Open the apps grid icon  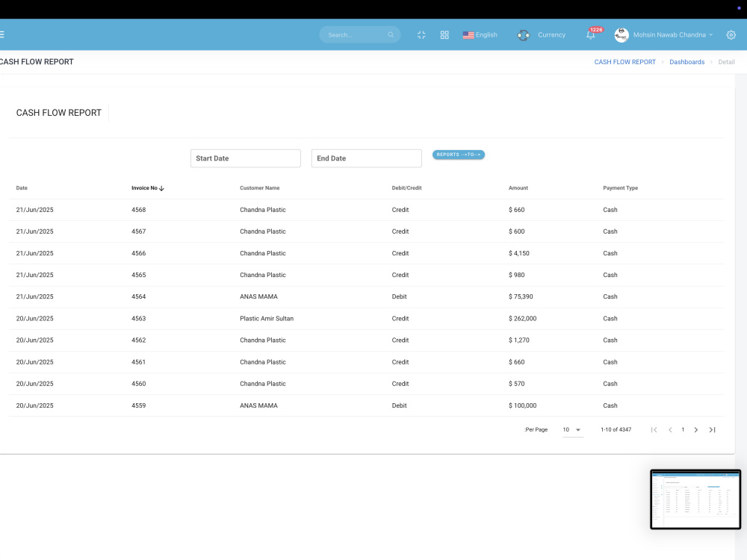pos(444,35)
